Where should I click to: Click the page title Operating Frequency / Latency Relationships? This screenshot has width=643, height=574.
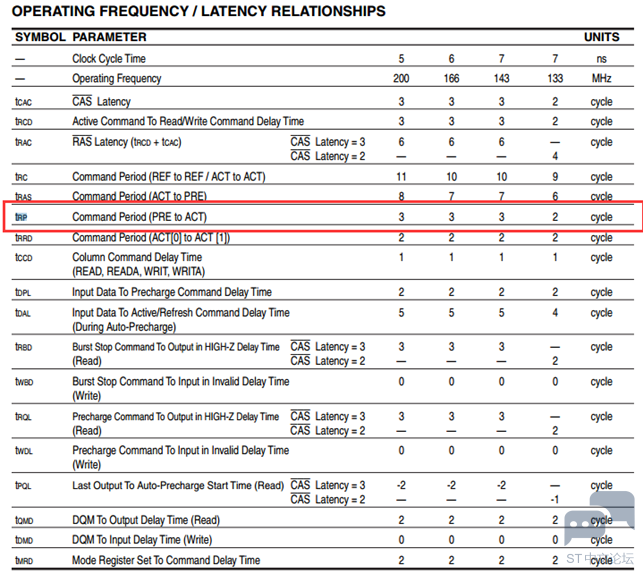[x=198, y=11]
